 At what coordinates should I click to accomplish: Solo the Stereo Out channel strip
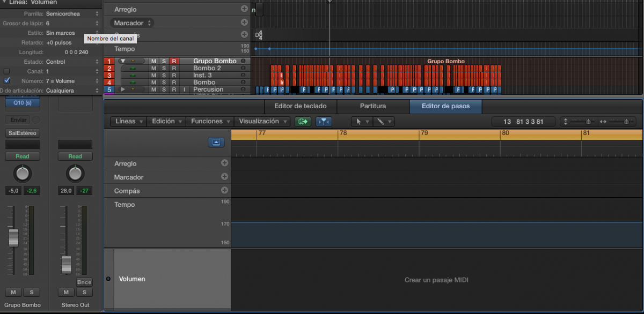(84, 292)
